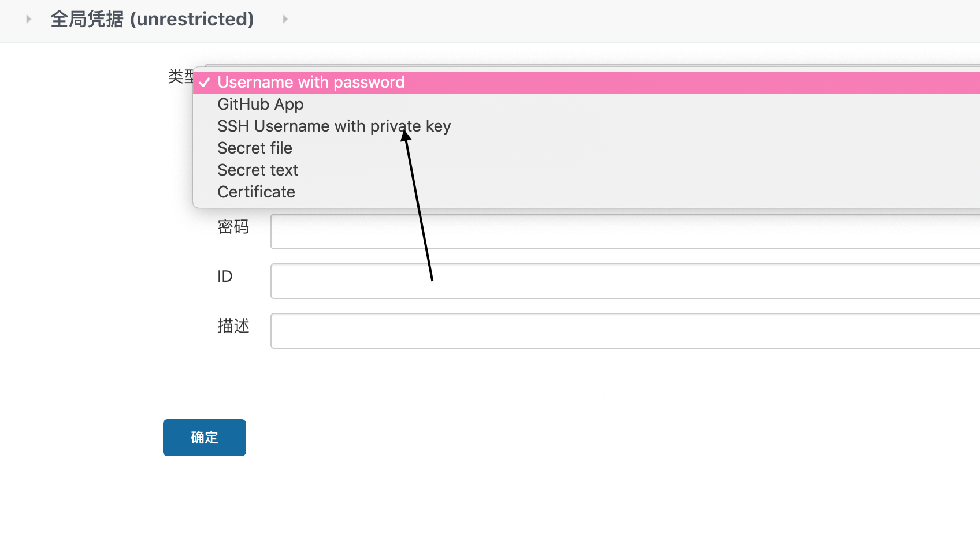
Task: Select Secret text credential type
Action: coord(258,170)
